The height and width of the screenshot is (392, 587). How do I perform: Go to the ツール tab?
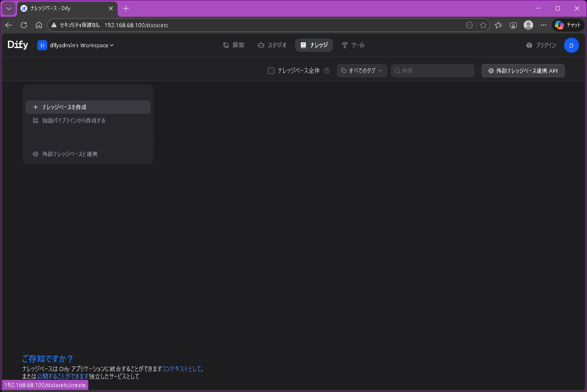pos(353,45)
